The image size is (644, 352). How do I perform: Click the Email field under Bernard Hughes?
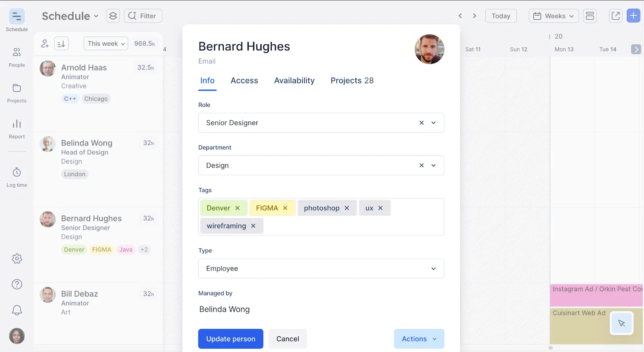[207, 61]
